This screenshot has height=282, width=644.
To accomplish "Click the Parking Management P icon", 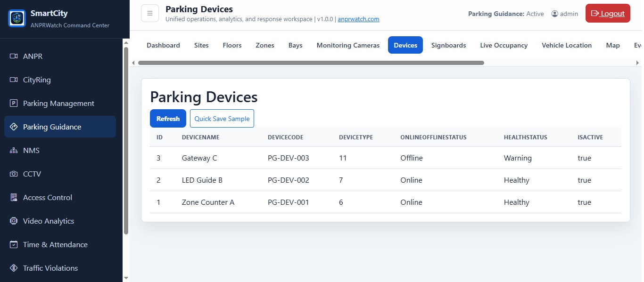I will pos(14,103).
